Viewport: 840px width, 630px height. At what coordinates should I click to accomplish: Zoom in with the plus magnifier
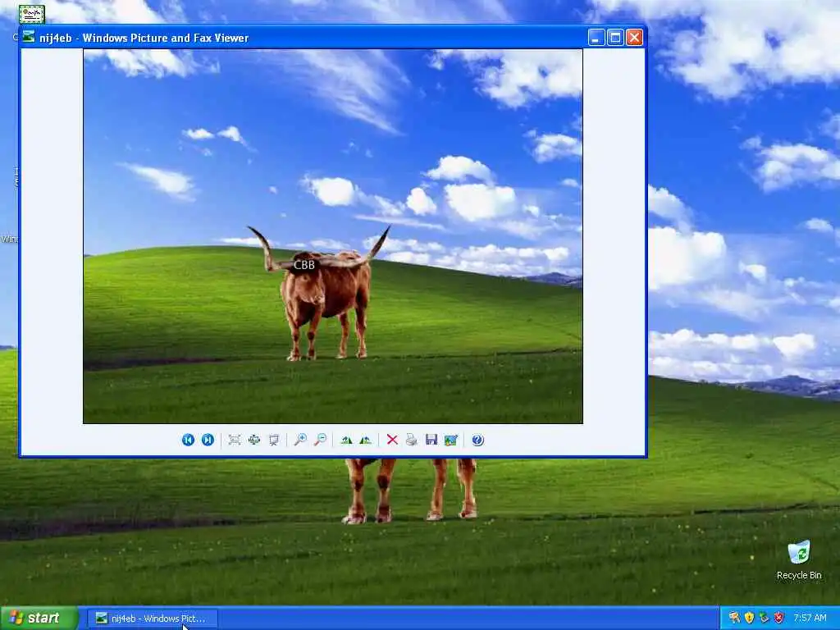[x=300, y=440]
